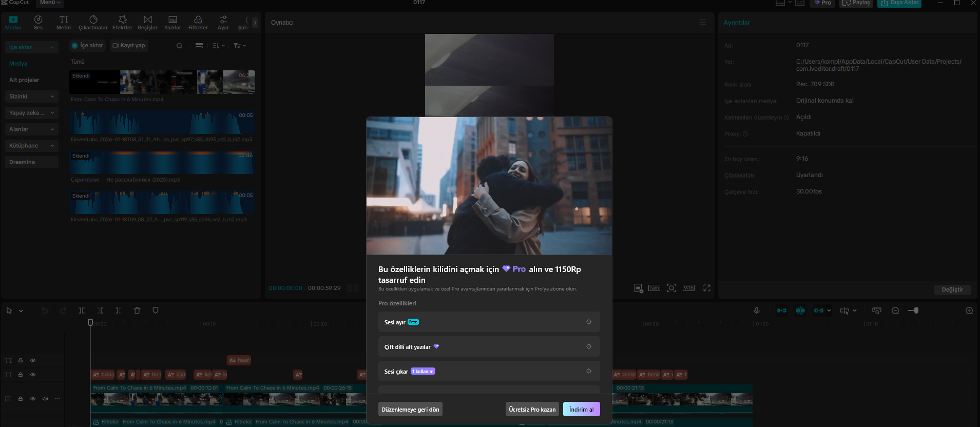The image size is (980, 427).
Task: Open the player zoom-focus scan icon
Action: (671, 288)
